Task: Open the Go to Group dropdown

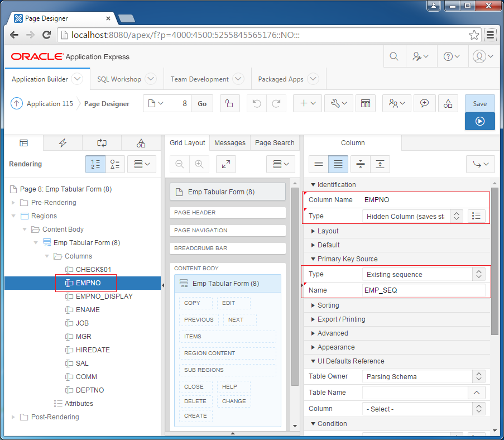Action: pos(480,164)
